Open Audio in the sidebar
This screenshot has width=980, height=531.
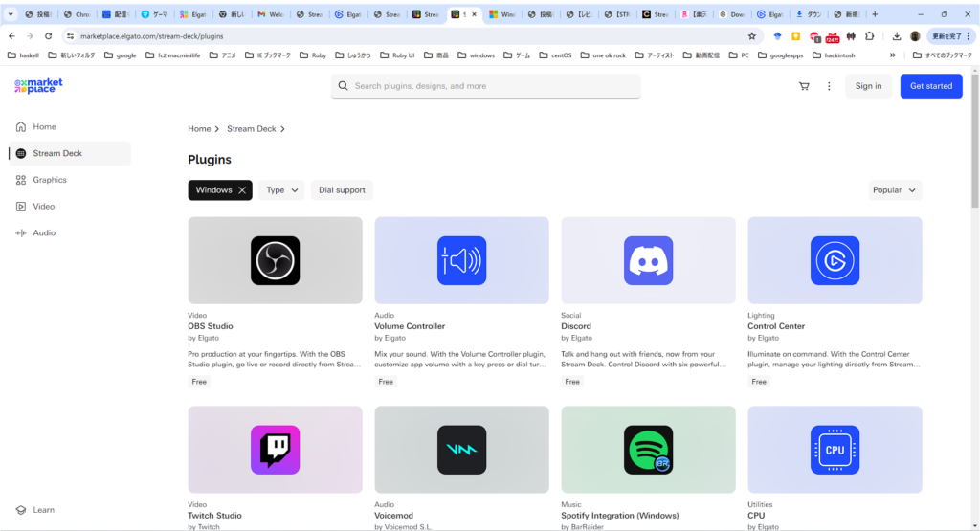pos(70,233)
